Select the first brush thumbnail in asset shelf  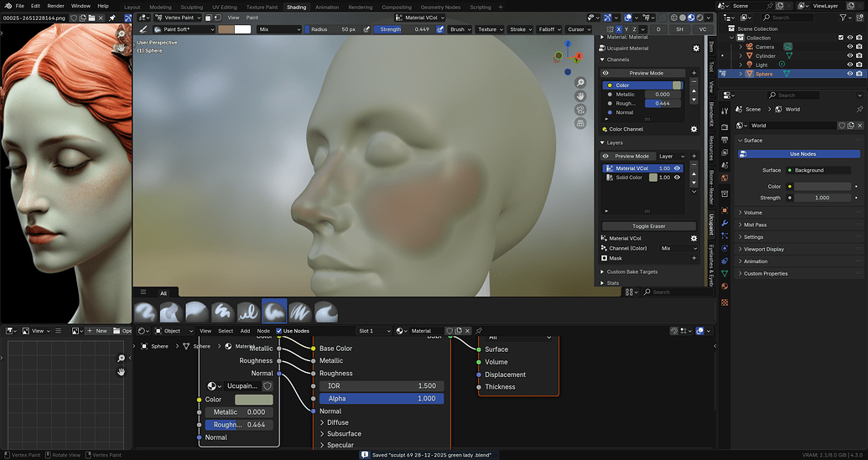(145, 312)
